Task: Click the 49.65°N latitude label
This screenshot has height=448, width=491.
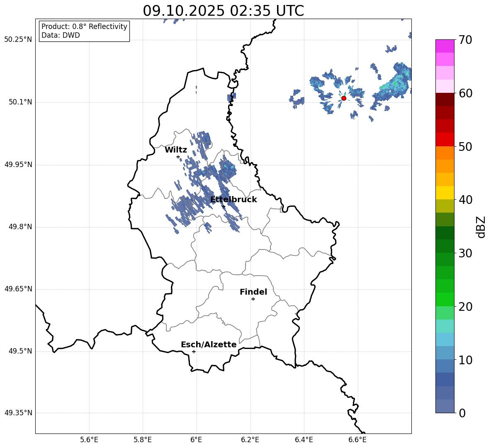Action: 18,289
